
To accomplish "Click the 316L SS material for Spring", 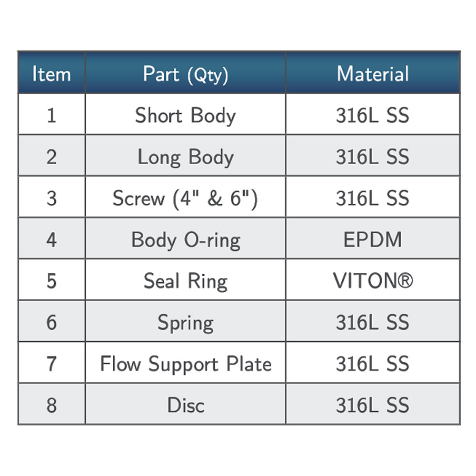I will pos(373,323).
